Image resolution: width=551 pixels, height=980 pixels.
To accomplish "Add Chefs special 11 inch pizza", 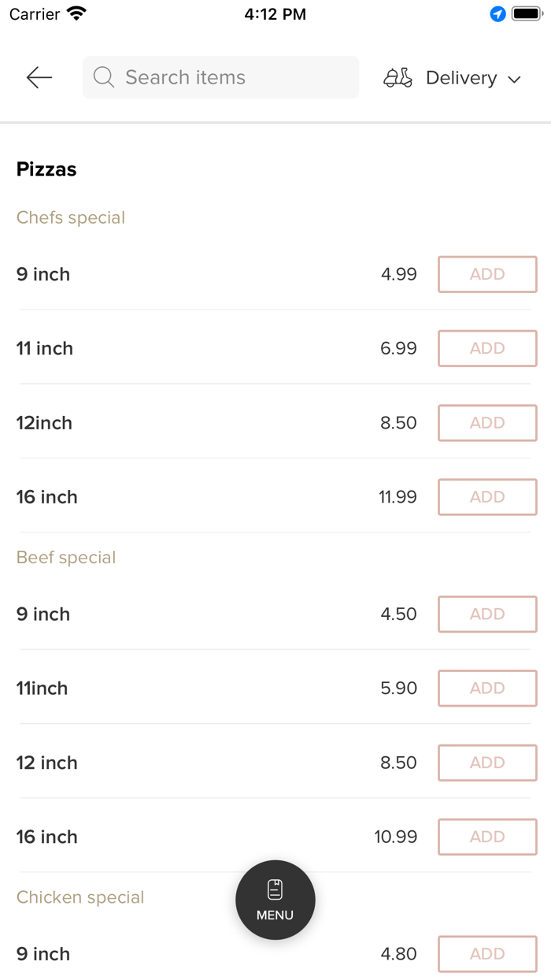I will 487,348.
